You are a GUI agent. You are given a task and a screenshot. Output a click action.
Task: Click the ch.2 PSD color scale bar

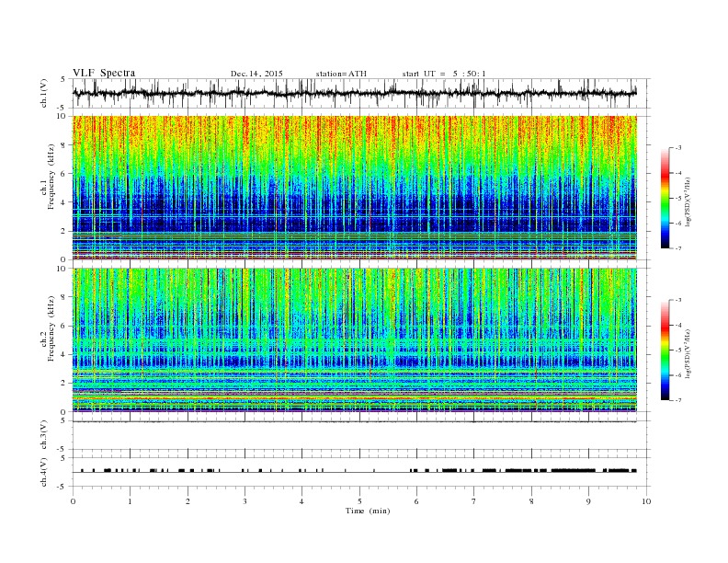point(665,350)
